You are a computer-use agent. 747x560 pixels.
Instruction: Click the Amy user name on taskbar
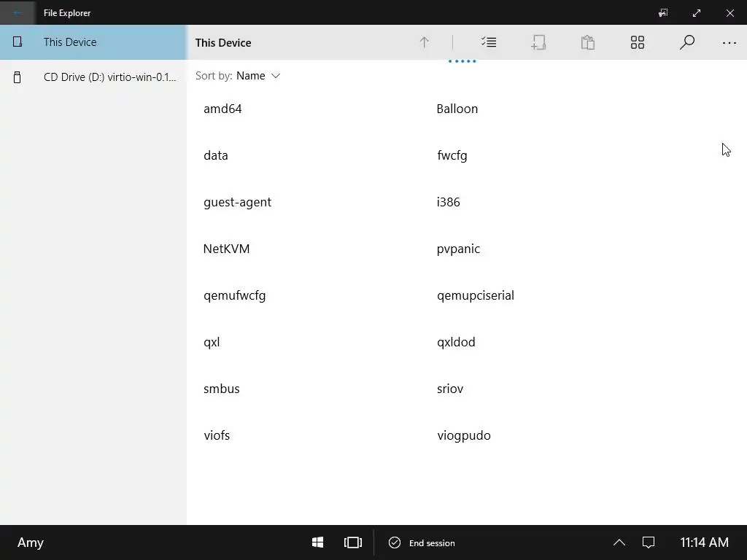click(x=31, y=542)
